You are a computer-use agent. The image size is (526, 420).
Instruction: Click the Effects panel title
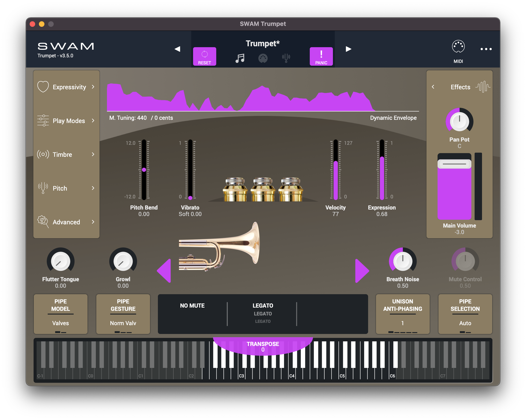click(460, 87)
